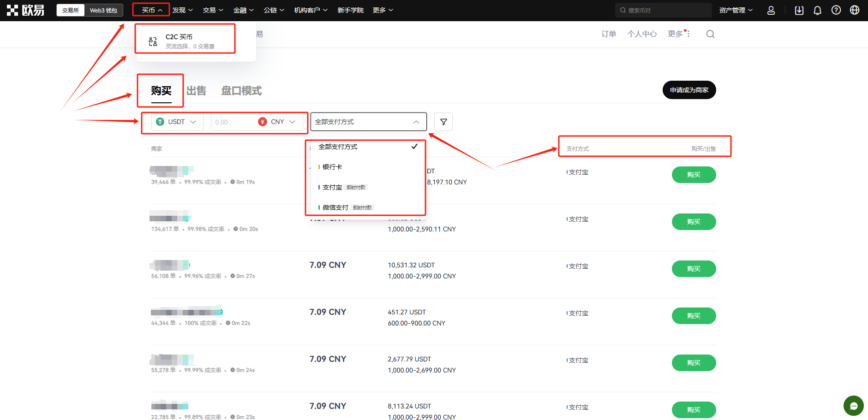The width and height of the screenshot is (868, 420).
Task: Switch to the 出售 tab
Action: click(196, 91)
